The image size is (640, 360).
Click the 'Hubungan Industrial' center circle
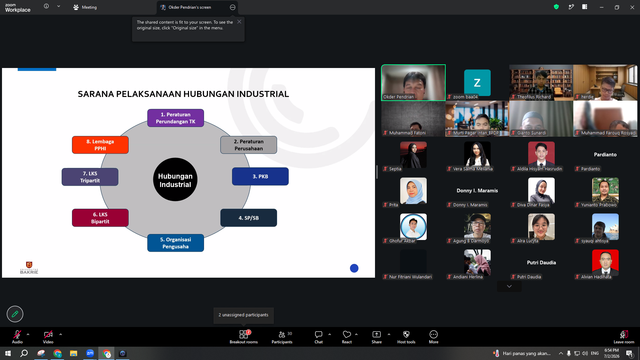tap(175, 180)
